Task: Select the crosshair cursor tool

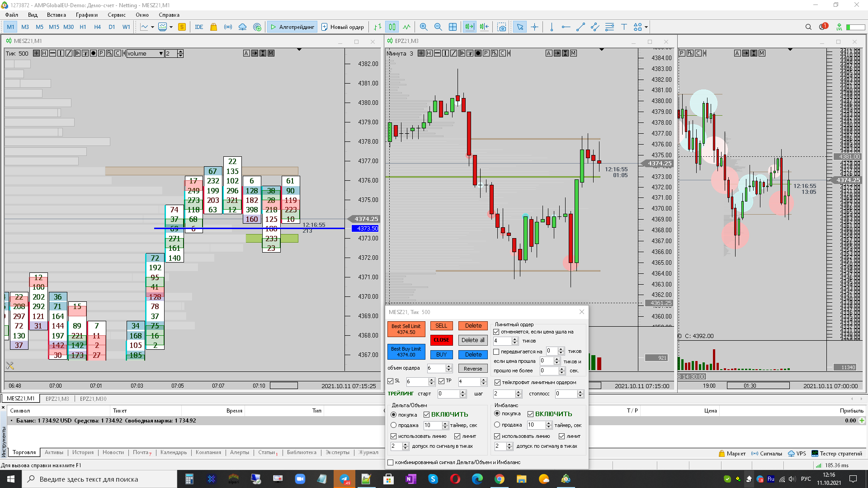Action: tap(534, 27)
